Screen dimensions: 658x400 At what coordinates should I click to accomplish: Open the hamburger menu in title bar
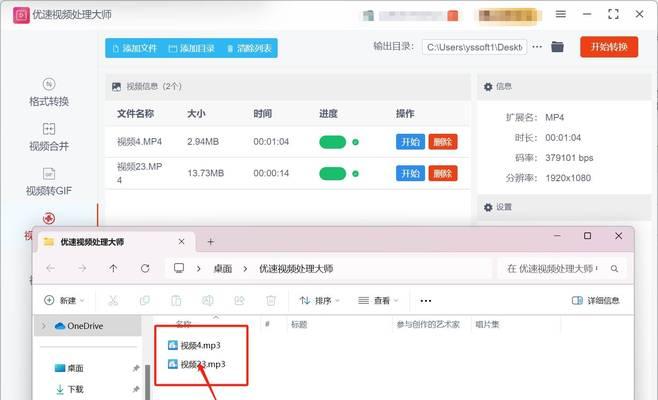point(561,14)
